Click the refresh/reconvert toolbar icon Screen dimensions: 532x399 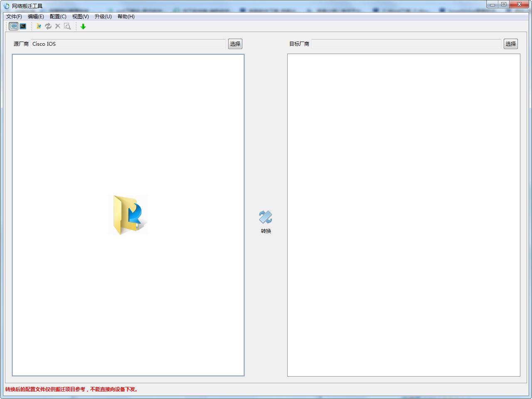tap(48, 26)
